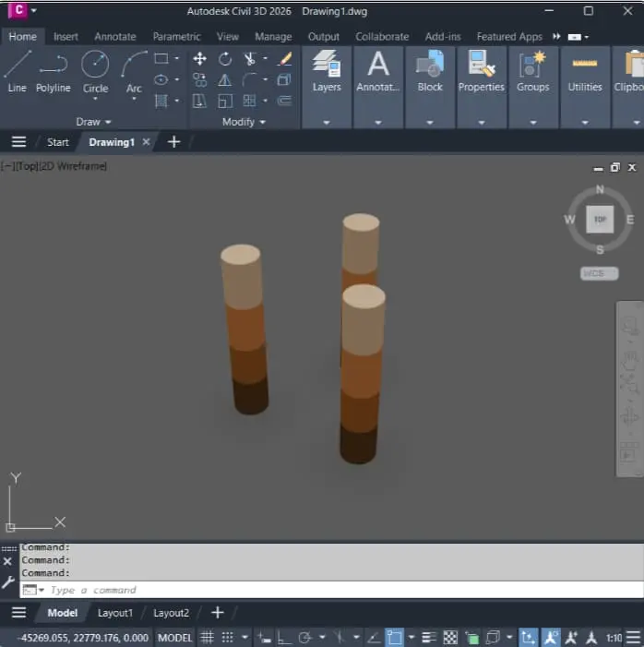Expand the Draw panel
The image size is (644, 647).
[x=93, y=122]
